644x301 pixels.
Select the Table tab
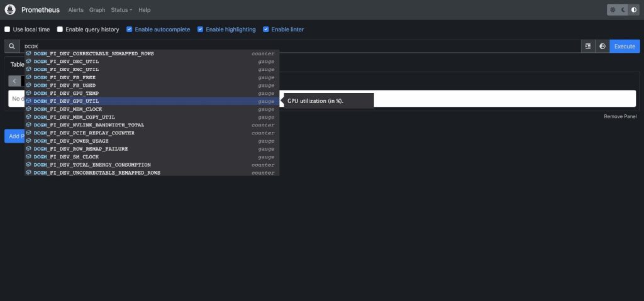pos(17,65)
